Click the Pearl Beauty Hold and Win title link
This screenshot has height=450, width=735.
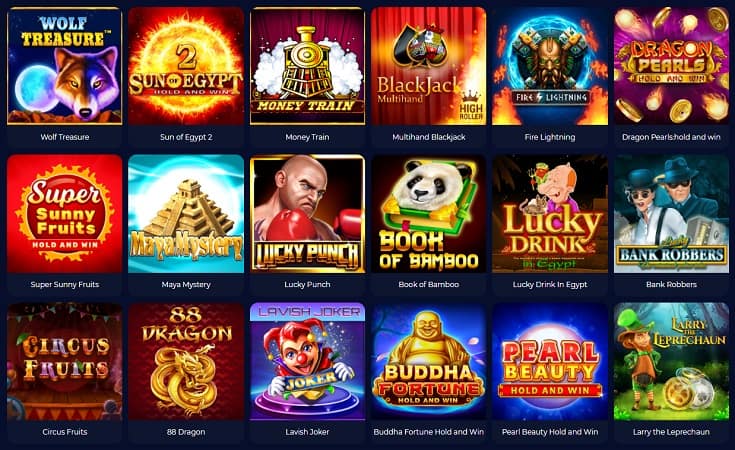[x=550, y=432]
